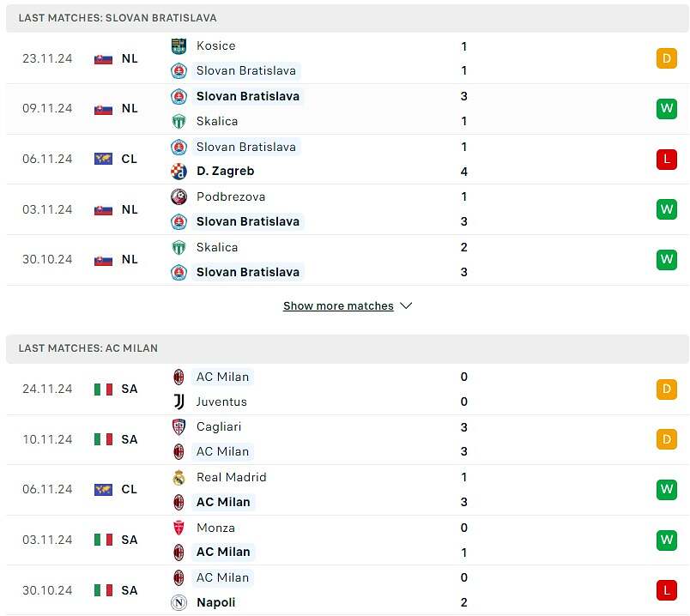Click the Juventus logo icon
The height and width of the screenshot is (616, 690).
pyautogui.click(x=179, y=402)
